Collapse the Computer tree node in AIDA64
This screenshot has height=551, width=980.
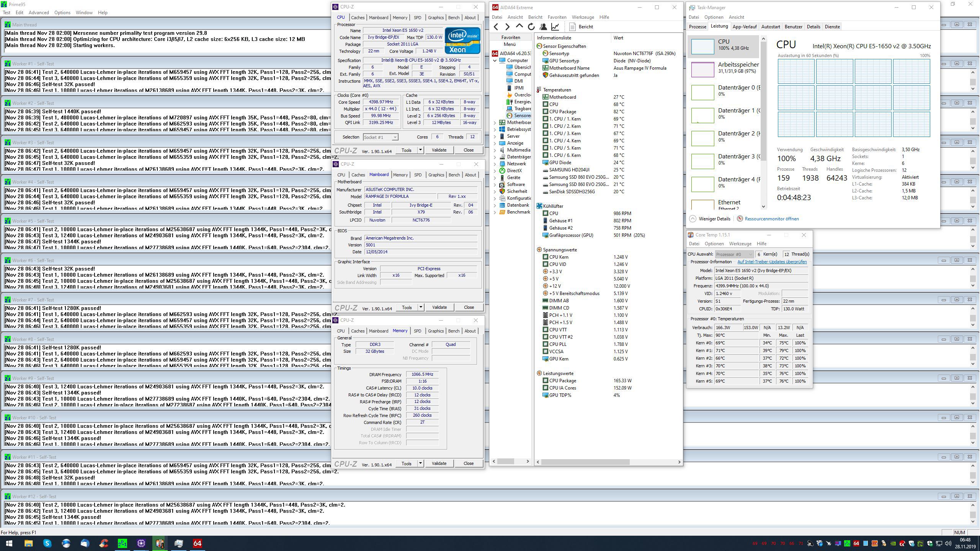(x=495, y=60)
